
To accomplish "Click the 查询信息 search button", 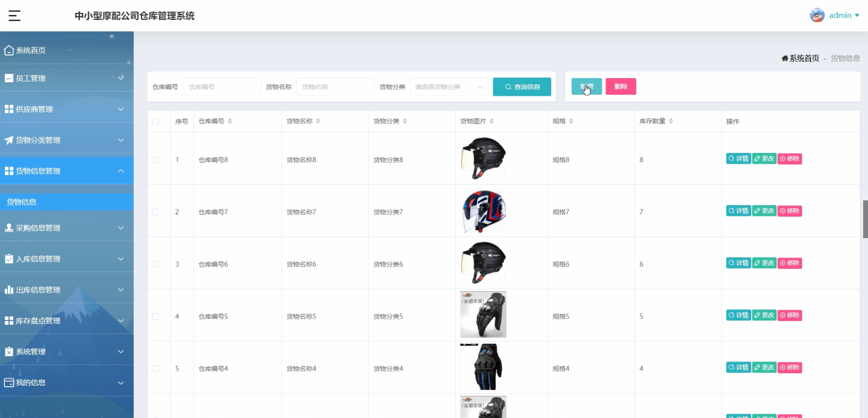I will [x=522, y=87].
